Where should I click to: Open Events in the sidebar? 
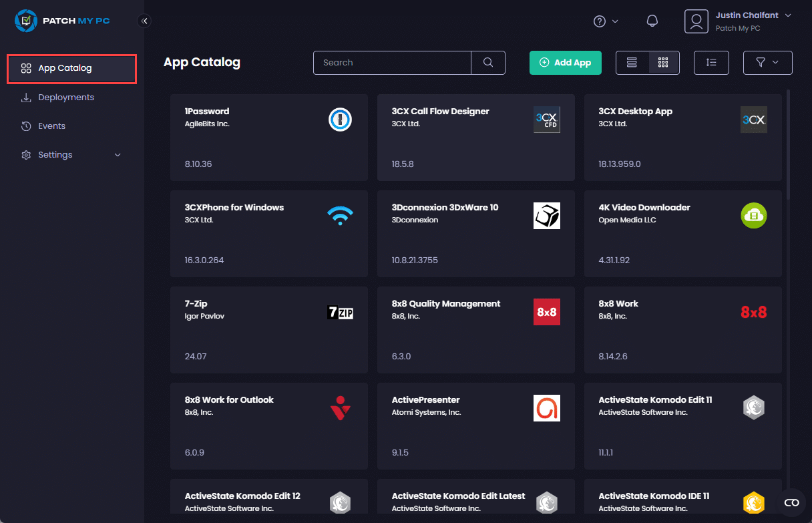pos(51,126)
